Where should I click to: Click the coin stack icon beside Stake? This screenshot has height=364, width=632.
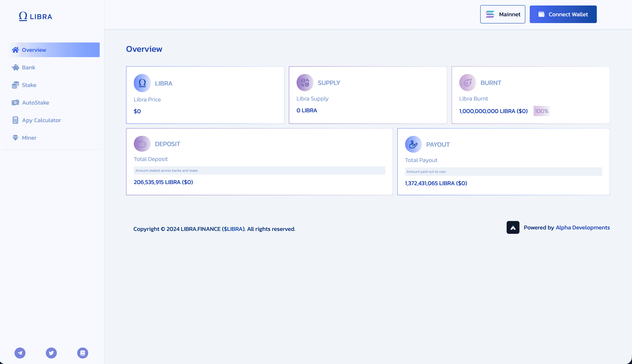16,85
